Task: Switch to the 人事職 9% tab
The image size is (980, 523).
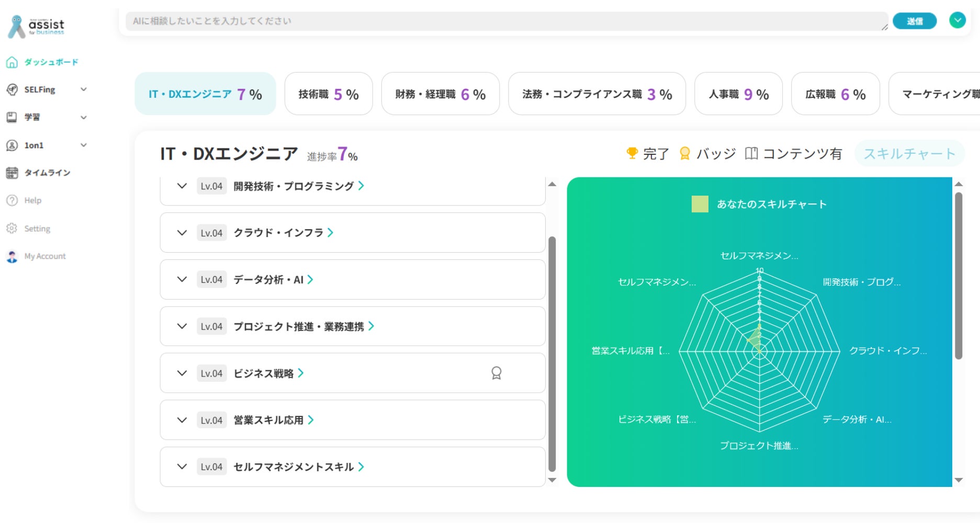Action: [738, 94]
